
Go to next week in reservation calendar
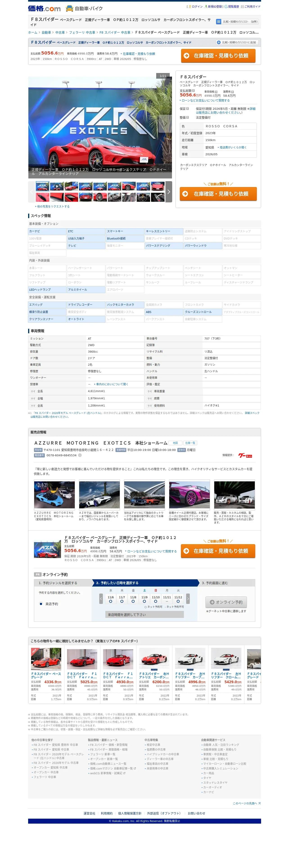click(188, 598)
